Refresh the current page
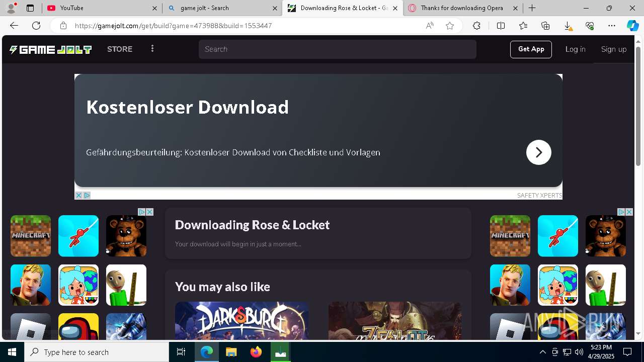This screenshot has height=362, width=644. click(x=36, y=26)
